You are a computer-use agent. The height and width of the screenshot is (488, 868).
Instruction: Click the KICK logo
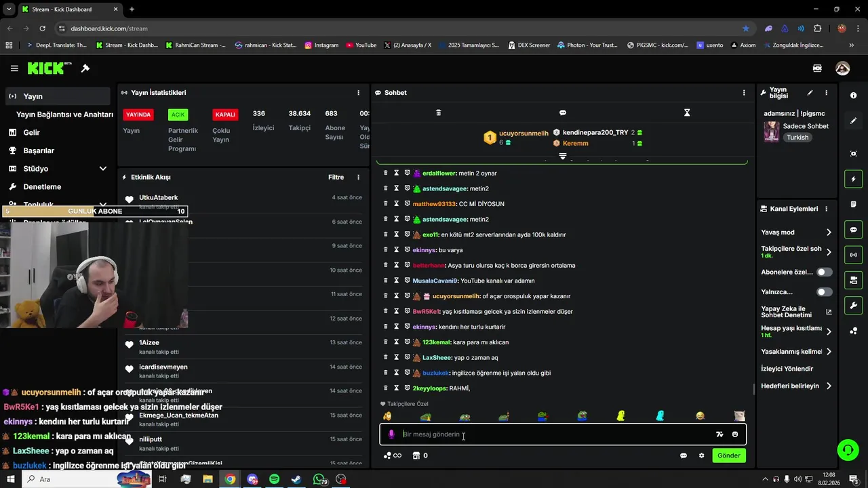(x=50, y=68)
